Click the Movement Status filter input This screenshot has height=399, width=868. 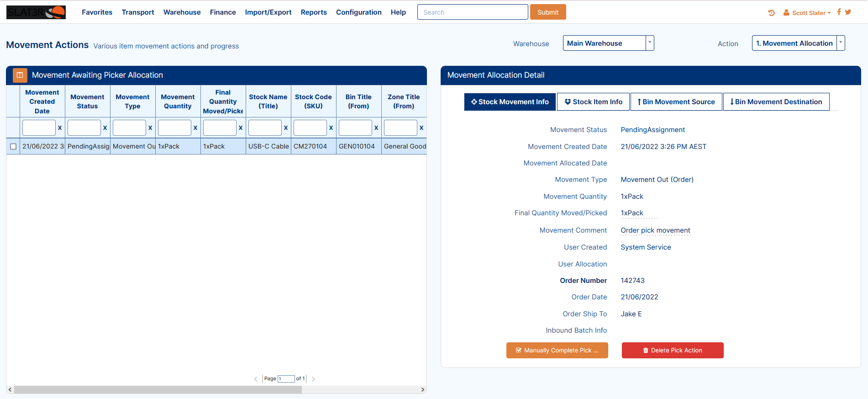pos(84,128)
